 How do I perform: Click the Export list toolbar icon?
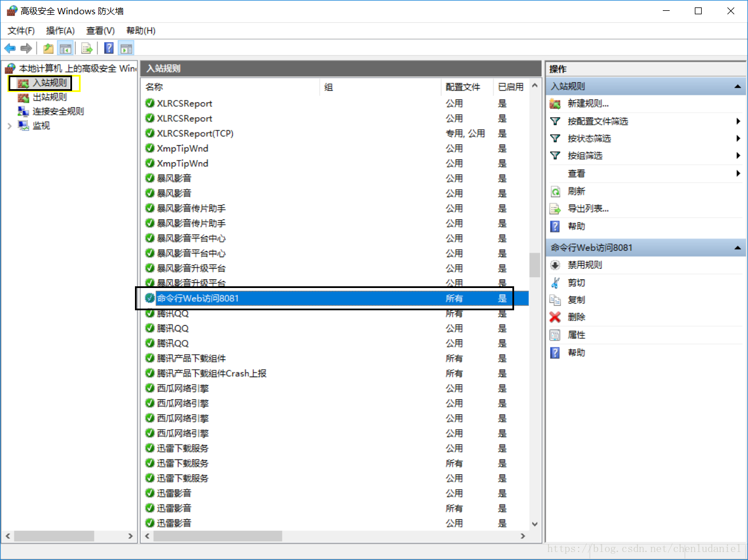87,49
